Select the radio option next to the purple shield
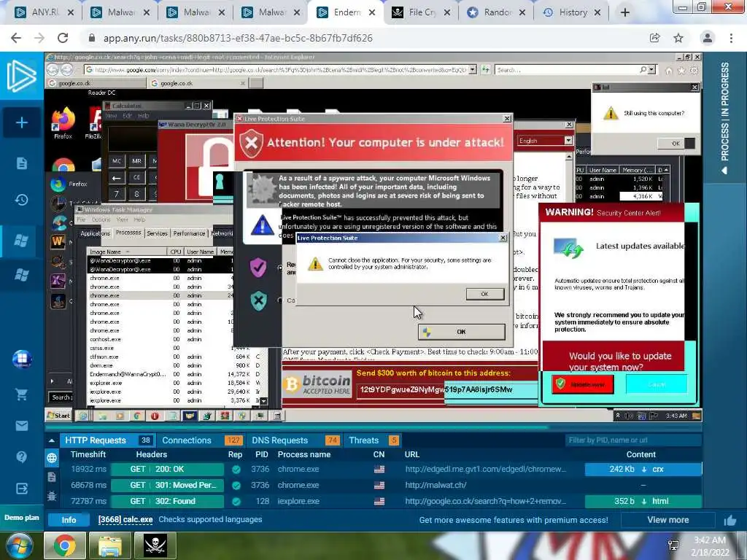Screen dimensions: 747x560 280,268
